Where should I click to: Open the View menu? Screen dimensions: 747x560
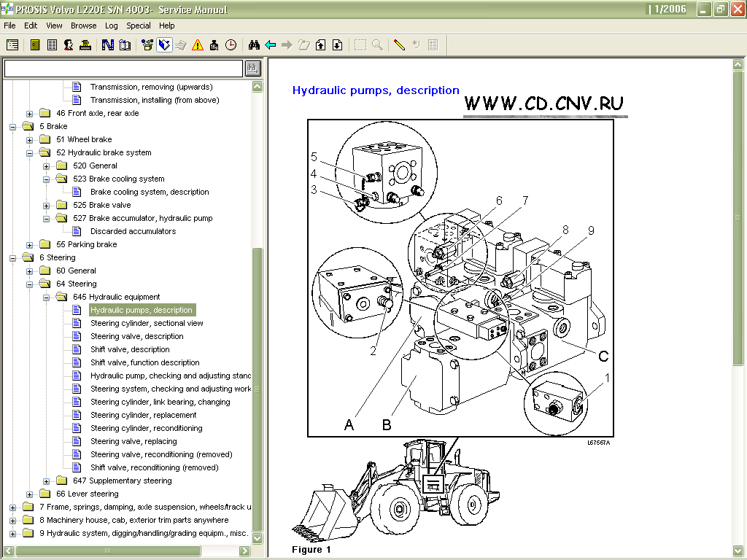click(x=54, y=26)
